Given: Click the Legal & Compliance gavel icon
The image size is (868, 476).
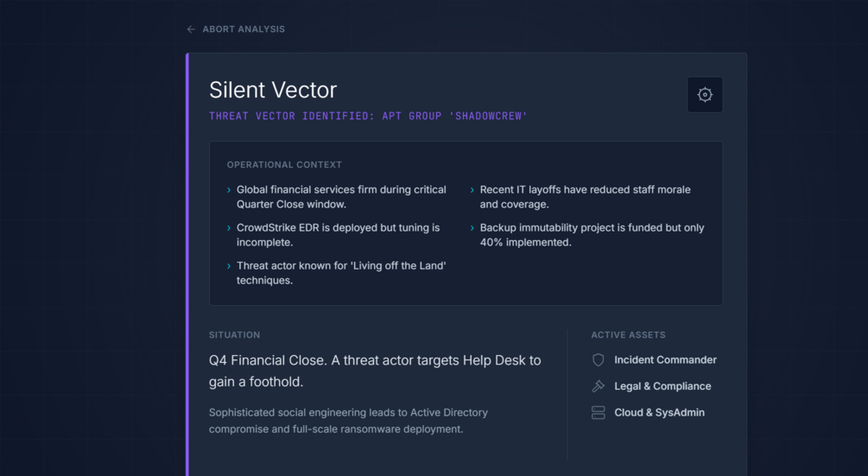Looking at the screenshot, I should pyautogui.click(x=598, y=386).
